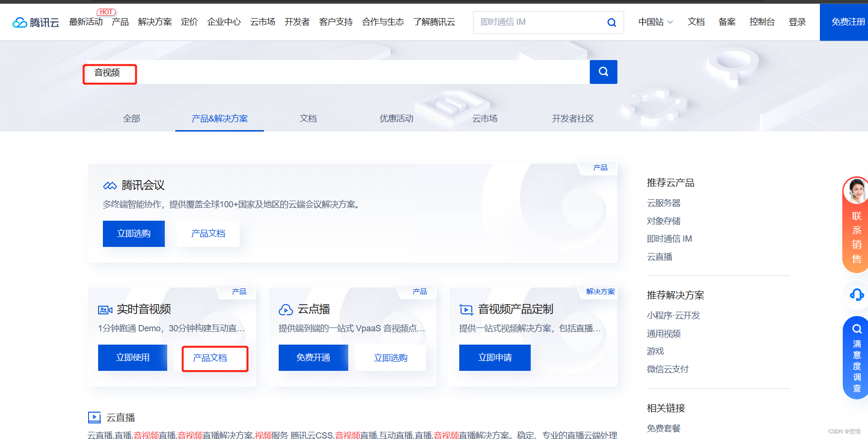
Task: Open recommended solution 游戏
Action: pos(655,351)
